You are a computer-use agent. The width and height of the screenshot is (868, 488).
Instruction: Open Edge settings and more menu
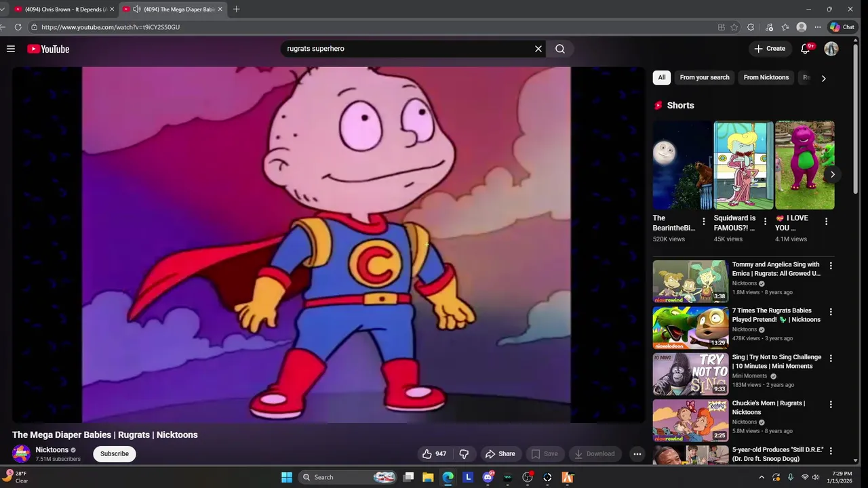click(818, 27)
